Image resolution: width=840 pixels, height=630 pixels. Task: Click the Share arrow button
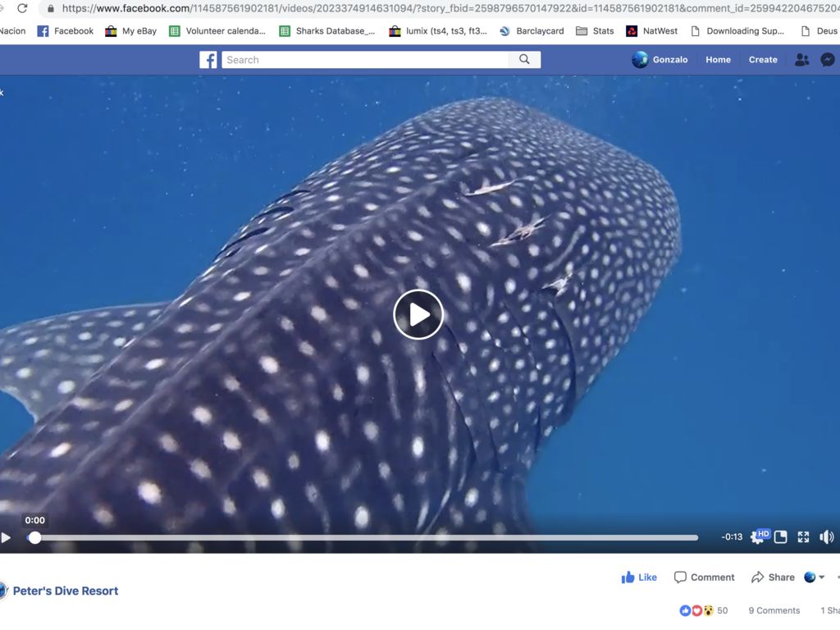[773, 577]
